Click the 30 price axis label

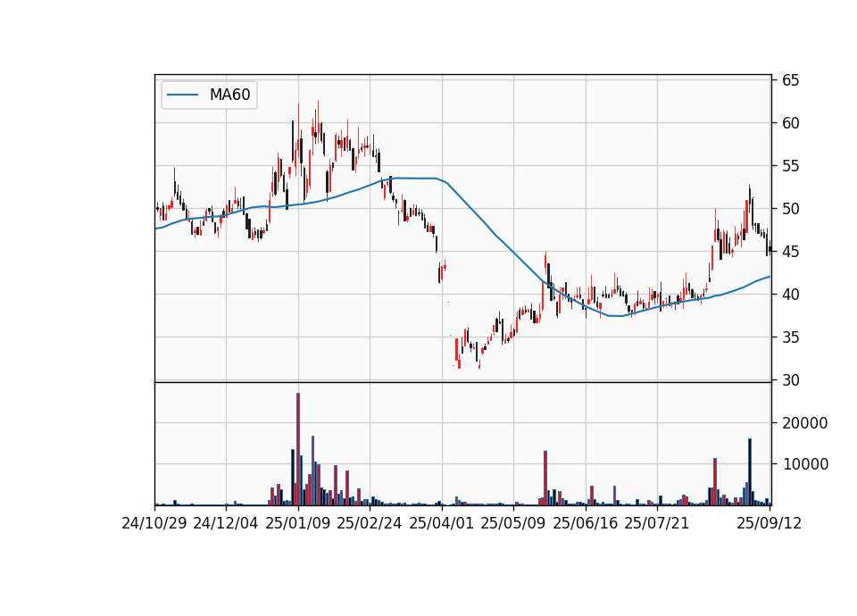coord(791,380)
